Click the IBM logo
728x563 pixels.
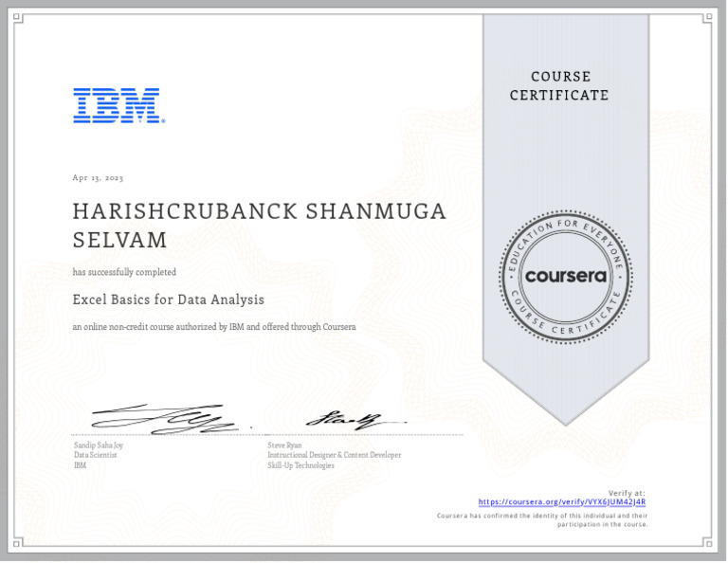[x=118, y=105]
